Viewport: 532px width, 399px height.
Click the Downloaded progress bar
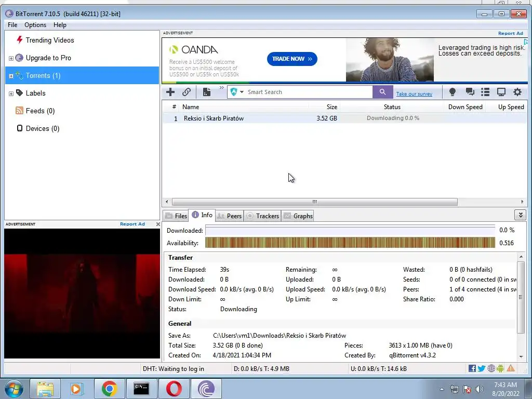click(350, 230)
